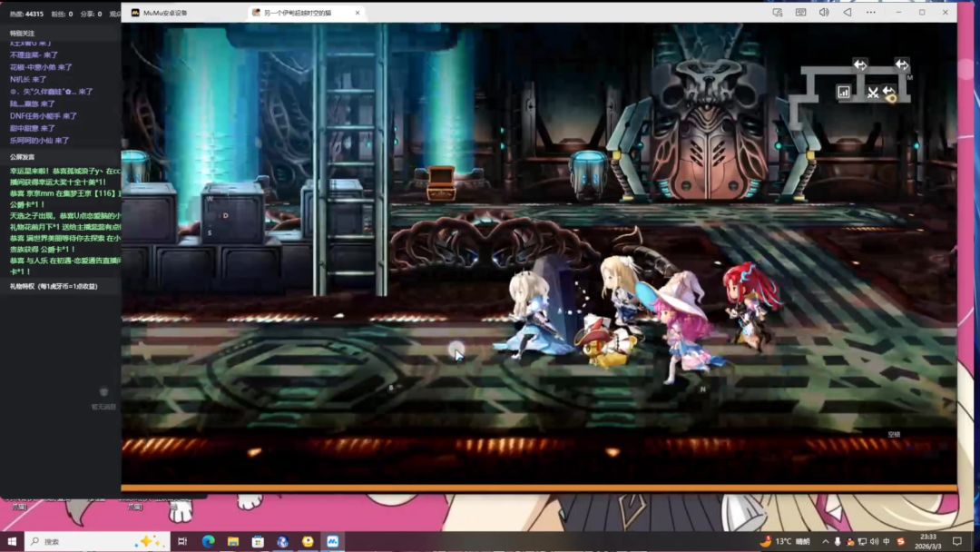Click the red-haired character in the party

point(750,305)
